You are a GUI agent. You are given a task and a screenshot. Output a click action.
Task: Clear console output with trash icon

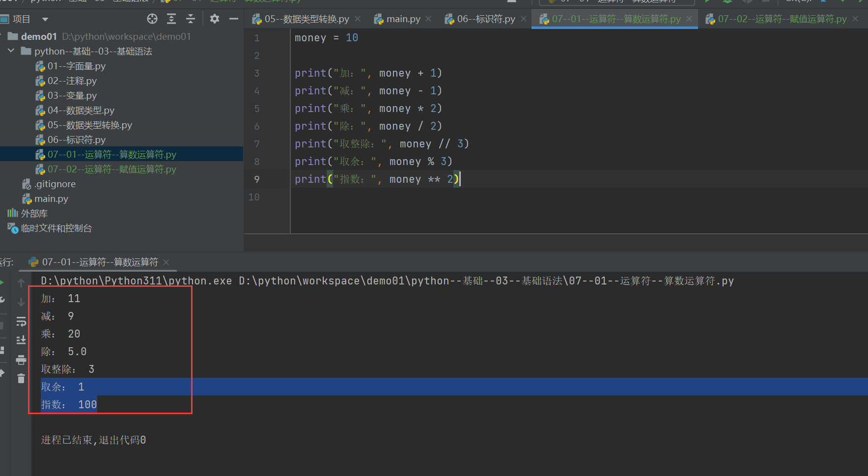[21, 378]
